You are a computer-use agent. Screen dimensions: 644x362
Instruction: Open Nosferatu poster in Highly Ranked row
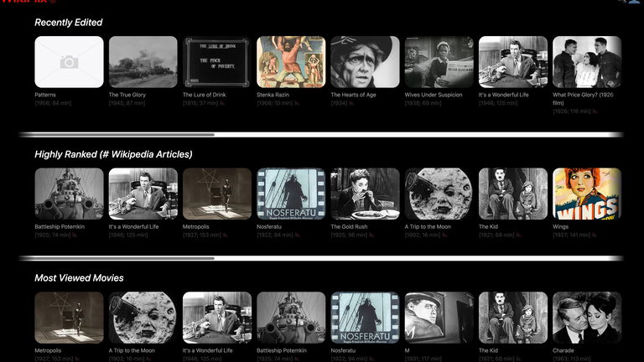(x=290, y=194)
